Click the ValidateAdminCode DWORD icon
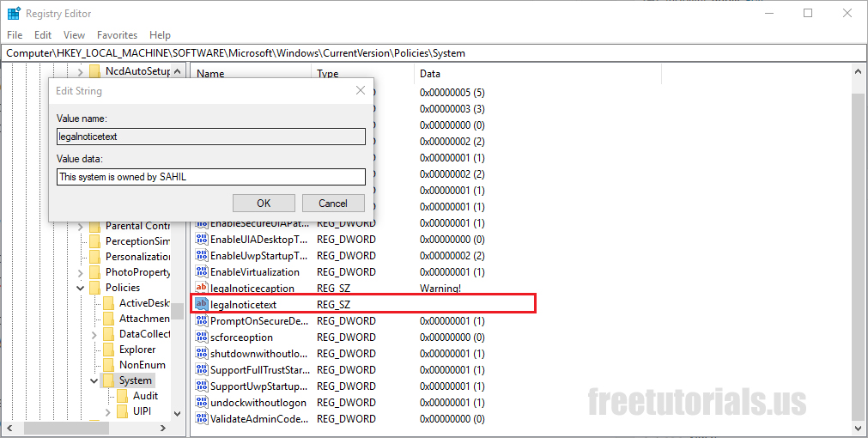 pyautogui.click(x=202, y=419)
